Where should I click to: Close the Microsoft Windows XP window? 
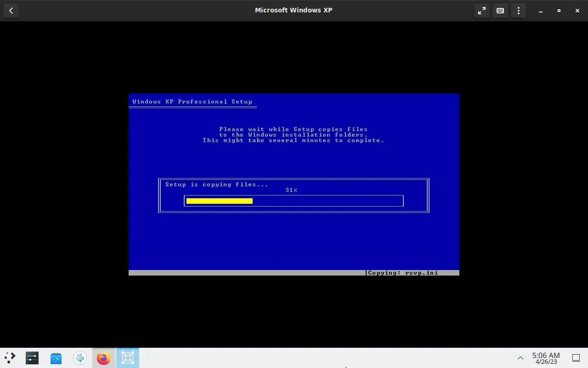[577, 11]
